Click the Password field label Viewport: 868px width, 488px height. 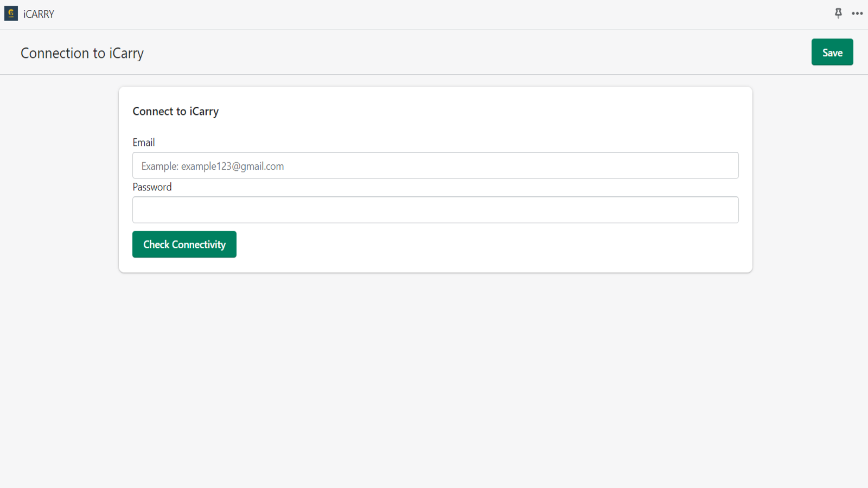152,187
